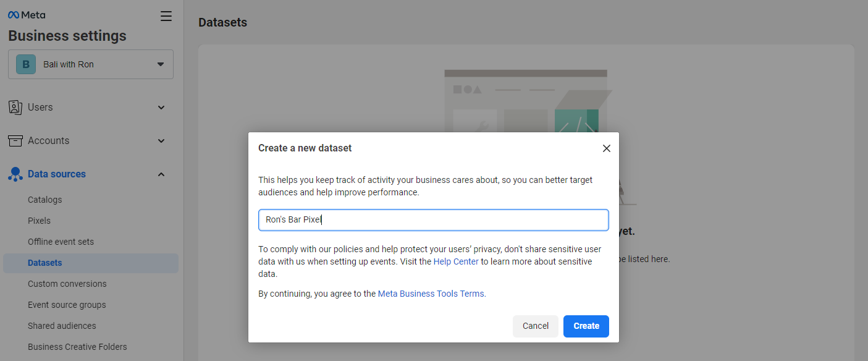Expand the Accounts section chevron
Image resolution: width=868 pixels, height=361 pixels.
point(161,141)
